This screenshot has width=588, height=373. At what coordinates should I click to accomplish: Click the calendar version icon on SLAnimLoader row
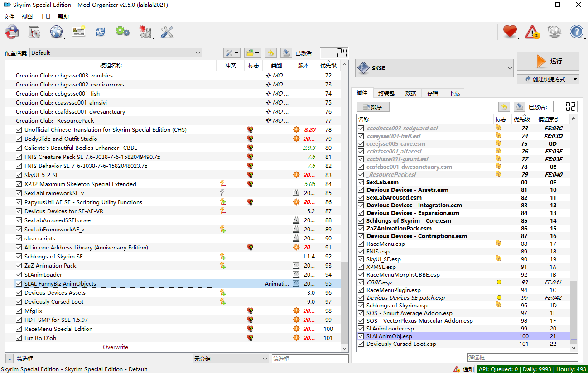(296, 275)
